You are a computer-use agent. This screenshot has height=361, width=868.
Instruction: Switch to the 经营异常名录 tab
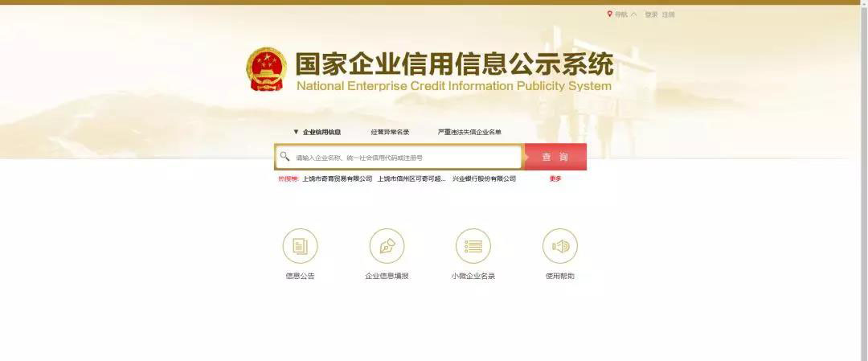tap(391, 133)
